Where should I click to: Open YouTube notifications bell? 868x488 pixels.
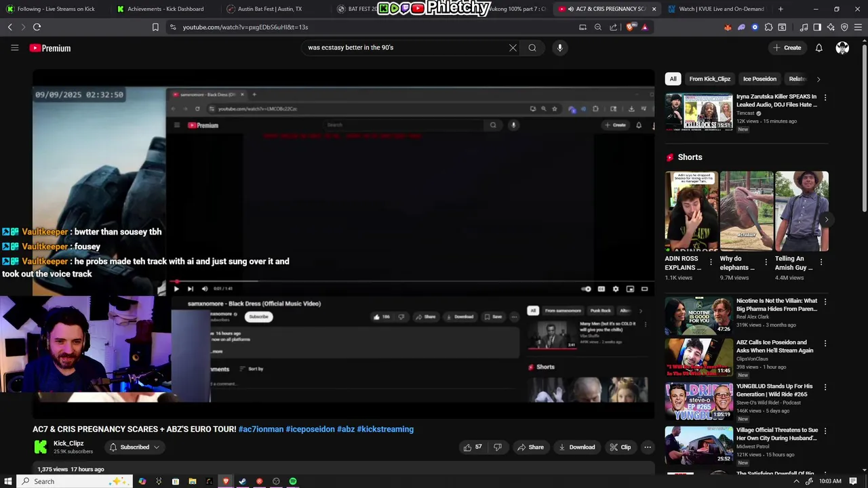818,47
